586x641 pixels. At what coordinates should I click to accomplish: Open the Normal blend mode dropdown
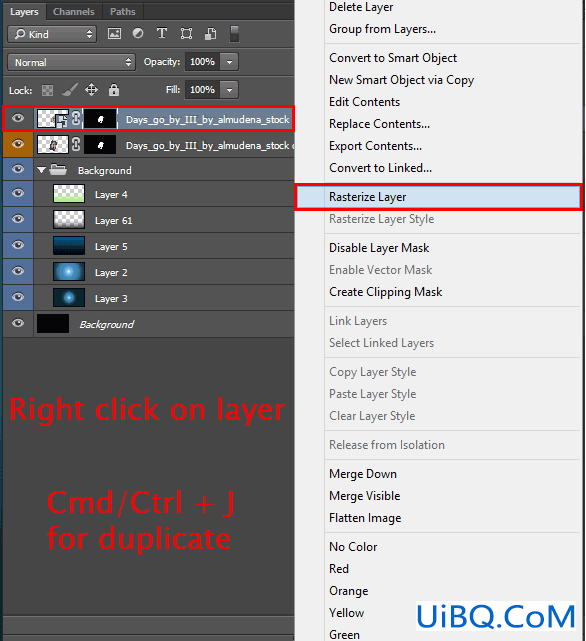point(72,62)
